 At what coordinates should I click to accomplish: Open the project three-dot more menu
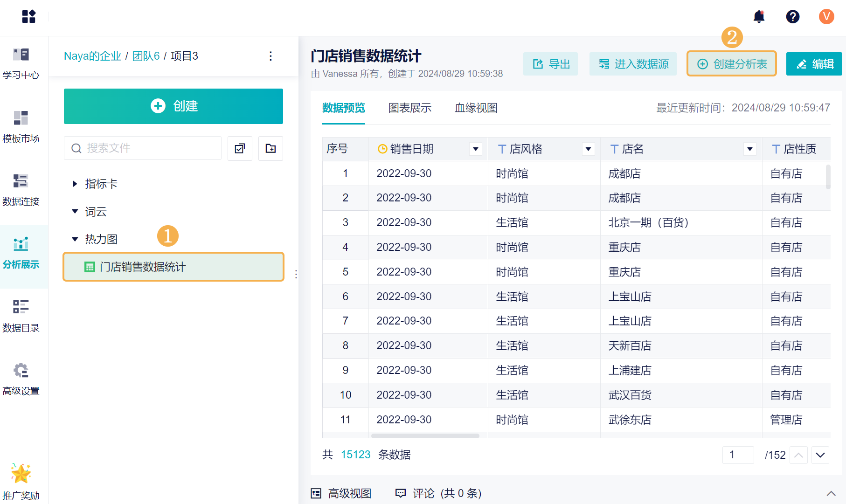coord(270,56)
